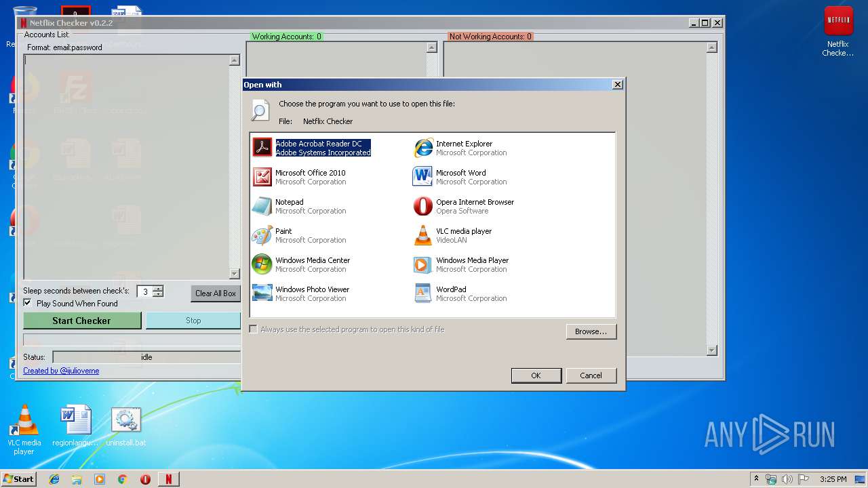This screenshot has width=868, height=488.
Task: Decrease sleep seconds spinner value
Action: [x=158, y=294]
